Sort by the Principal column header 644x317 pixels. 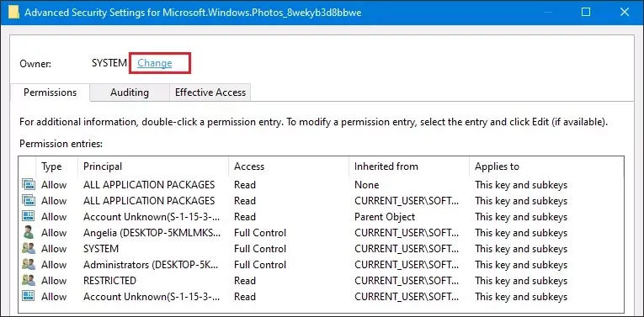point(153,166)
